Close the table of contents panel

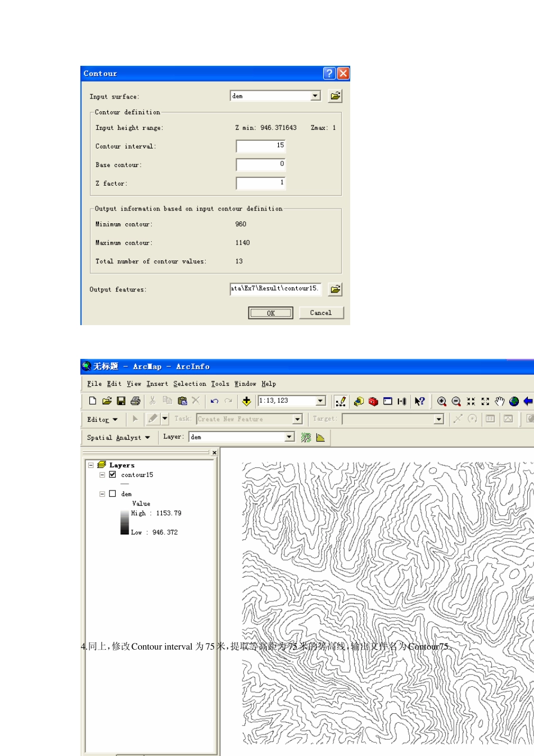click(x=214, y=453)
